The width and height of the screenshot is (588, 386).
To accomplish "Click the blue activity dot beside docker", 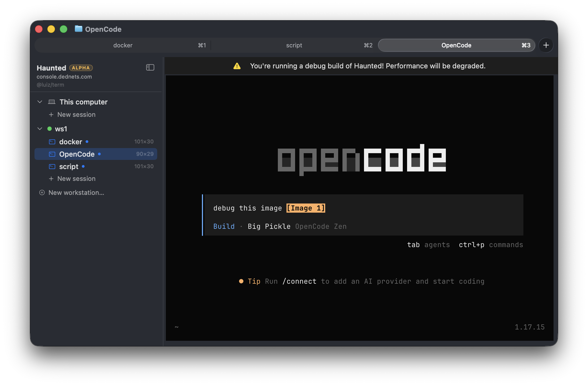I will coord(87,142).
